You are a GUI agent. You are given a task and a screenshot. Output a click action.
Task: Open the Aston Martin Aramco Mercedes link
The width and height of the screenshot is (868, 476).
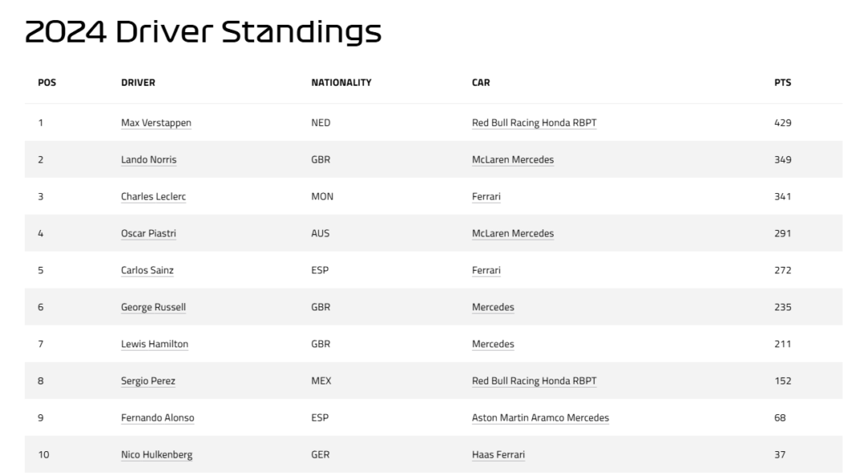pyautogui.click(x=540, y=418)
